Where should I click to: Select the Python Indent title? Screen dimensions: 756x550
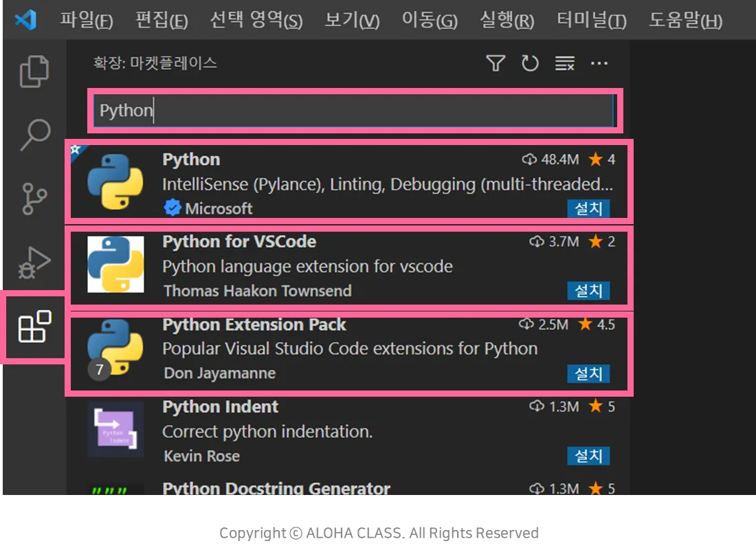pos(220,407)
